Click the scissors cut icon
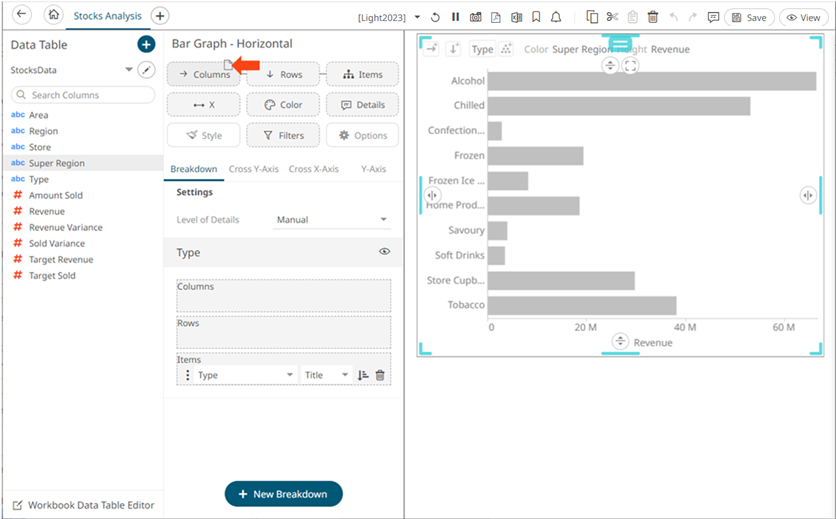The height and width of the screenshot is (519, 836). pos(613,17)
